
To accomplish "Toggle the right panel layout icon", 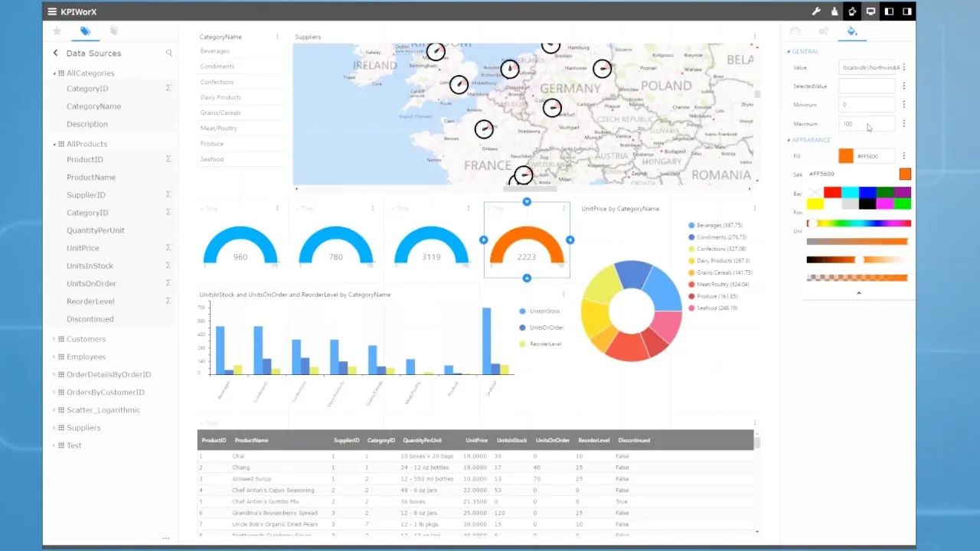I will (907, 11).
